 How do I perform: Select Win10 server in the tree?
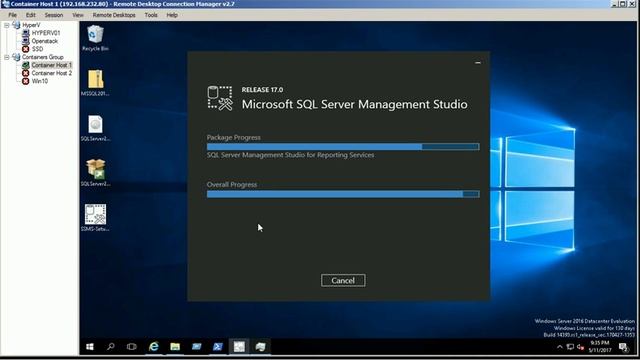40,81
